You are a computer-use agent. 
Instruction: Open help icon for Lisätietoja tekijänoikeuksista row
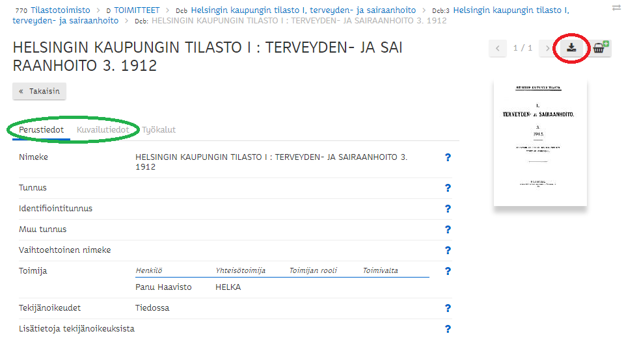(x=448, y=329)
